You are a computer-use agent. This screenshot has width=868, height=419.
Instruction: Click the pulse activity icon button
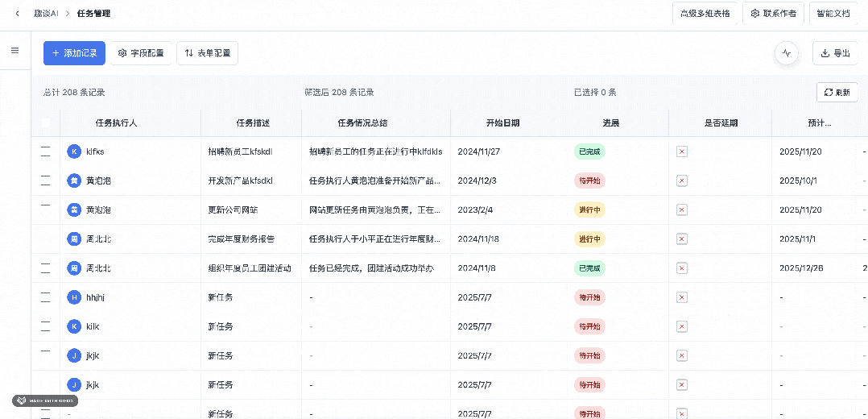(787, 54)
